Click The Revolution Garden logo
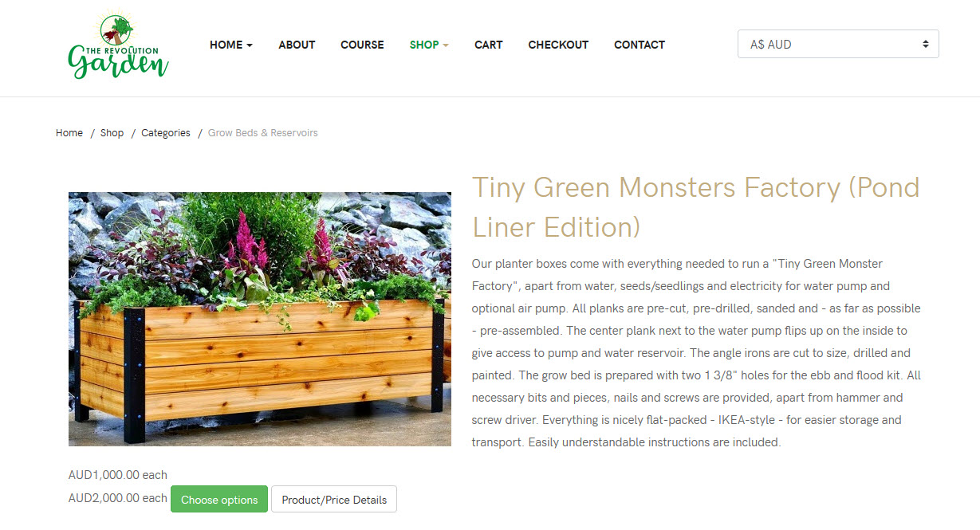 pyautogui.click(x=118, y=45)
